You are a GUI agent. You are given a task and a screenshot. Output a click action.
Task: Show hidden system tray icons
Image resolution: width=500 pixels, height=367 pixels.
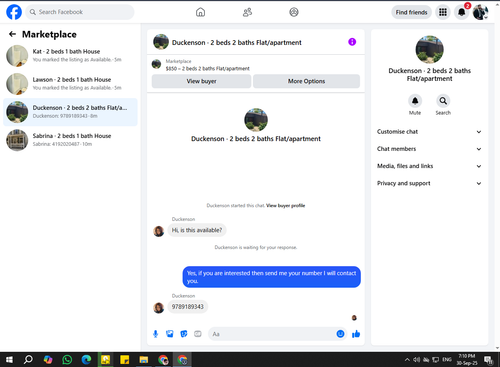point(407,360)
